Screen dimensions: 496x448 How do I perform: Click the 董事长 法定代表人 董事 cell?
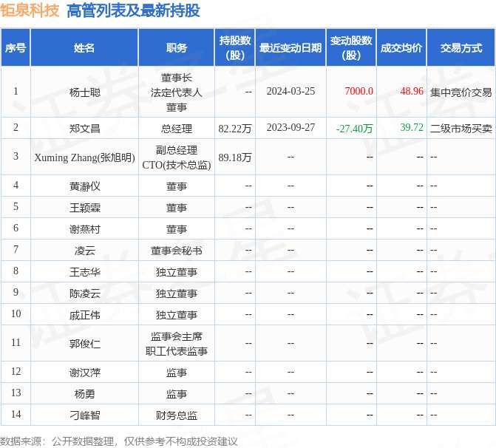click(x=176, y=92)
